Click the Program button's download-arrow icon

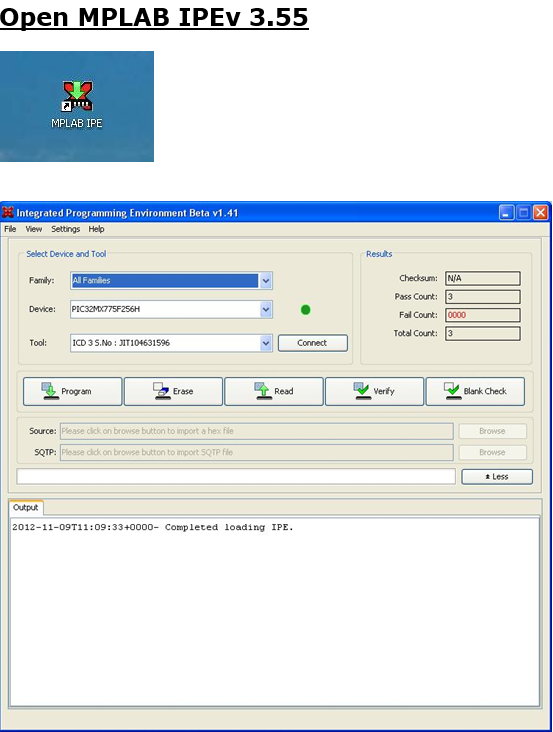49,391
